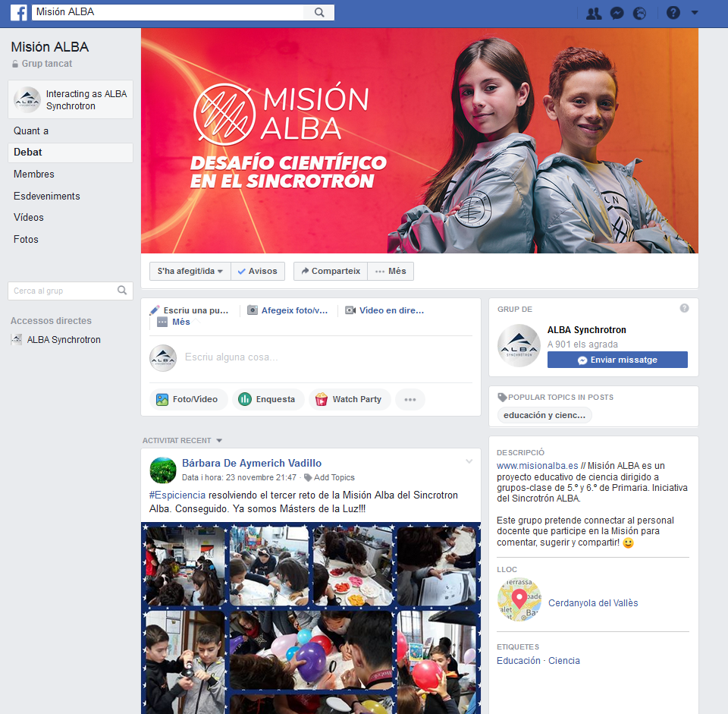The height and width of the screenshot is (714, 728).
Task: Open the www.misionalba.es link
Action: coord(538,465)
